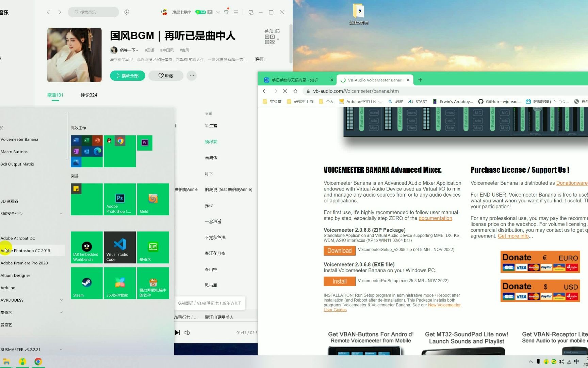
Task: Launch Microsoft Edge from Start tiles
Action: click(x=97, y=151)
